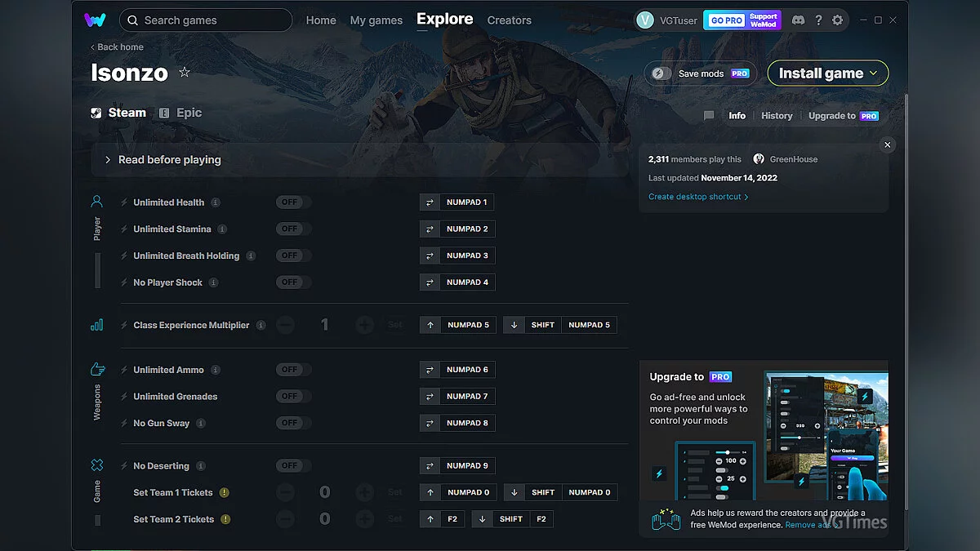
Task: Click Set button for Class Experience Multiplier
Action: coord(395,325)
